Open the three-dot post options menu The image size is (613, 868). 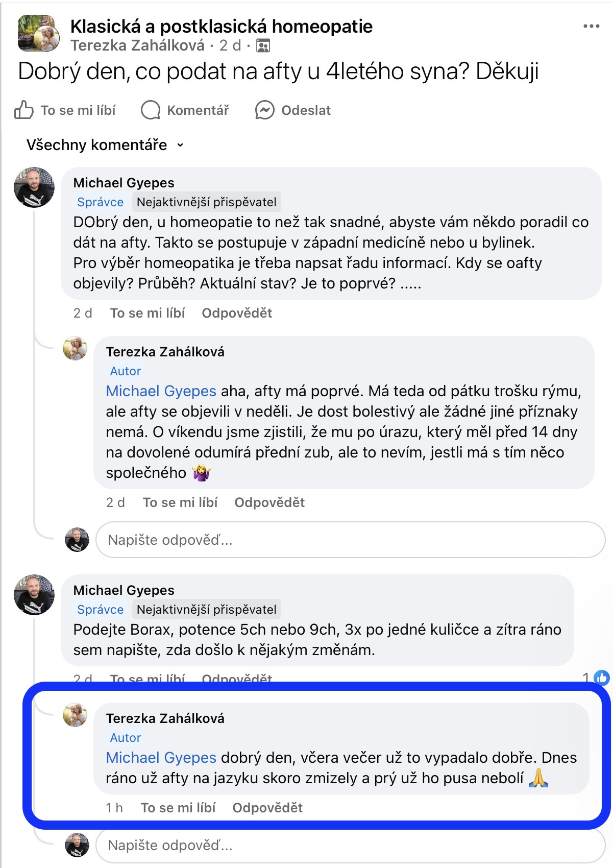coord(591,26)
